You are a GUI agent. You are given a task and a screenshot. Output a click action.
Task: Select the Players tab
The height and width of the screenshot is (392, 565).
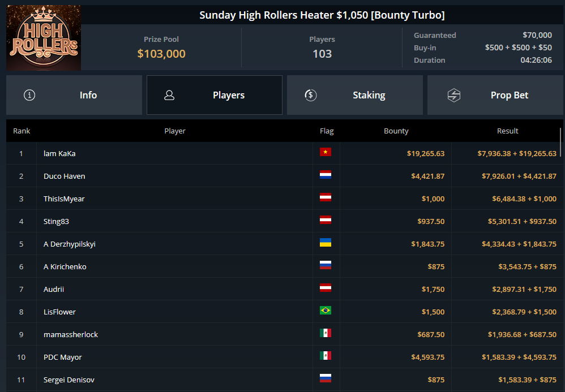point(215,95)
